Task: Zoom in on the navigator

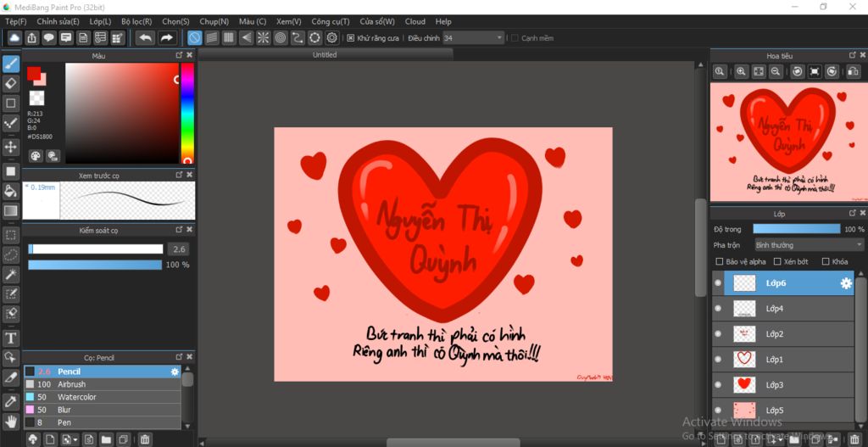Action: point(741,71)
